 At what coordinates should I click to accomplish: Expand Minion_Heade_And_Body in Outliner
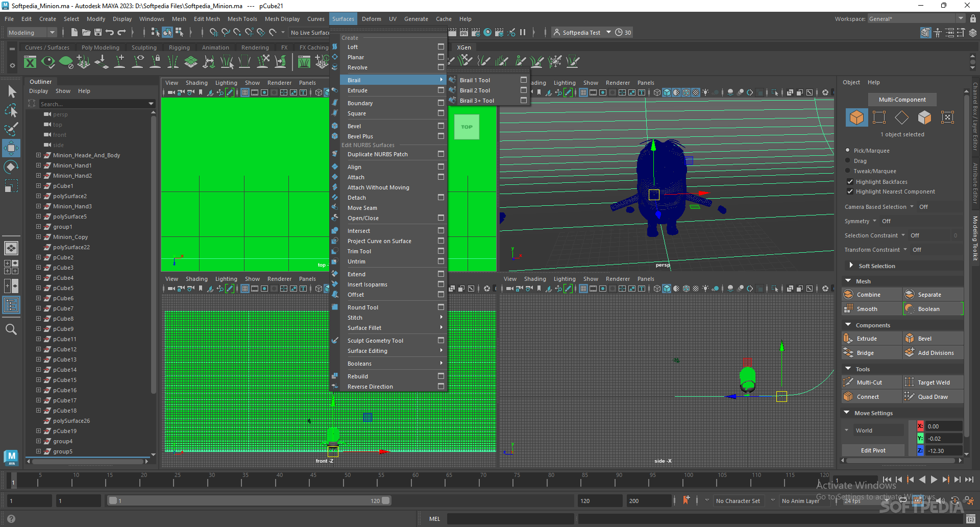point(38,155)
